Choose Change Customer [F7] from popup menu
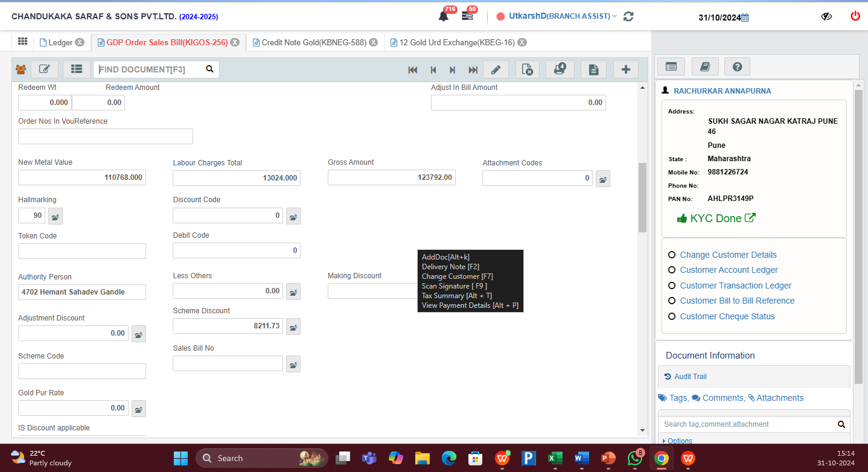The height and width of the screenshot is (472, 868). [x=458, y=276]
